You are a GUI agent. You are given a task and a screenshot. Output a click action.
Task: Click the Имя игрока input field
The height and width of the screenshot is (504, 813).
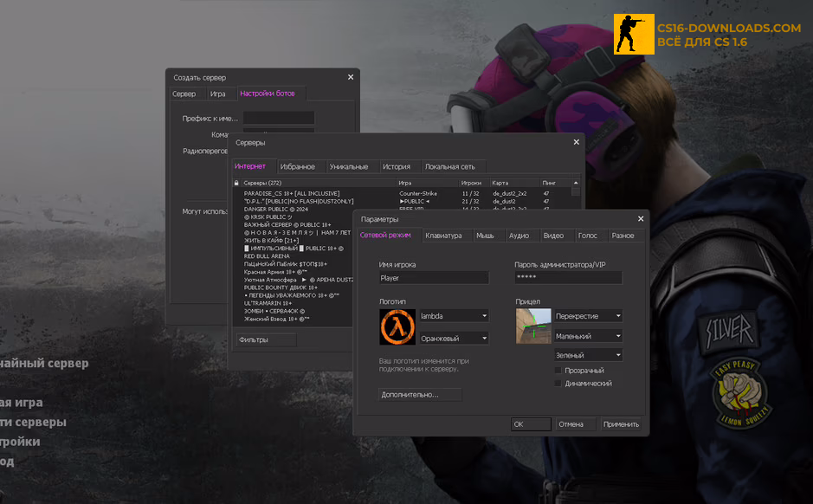click(434, 278)
